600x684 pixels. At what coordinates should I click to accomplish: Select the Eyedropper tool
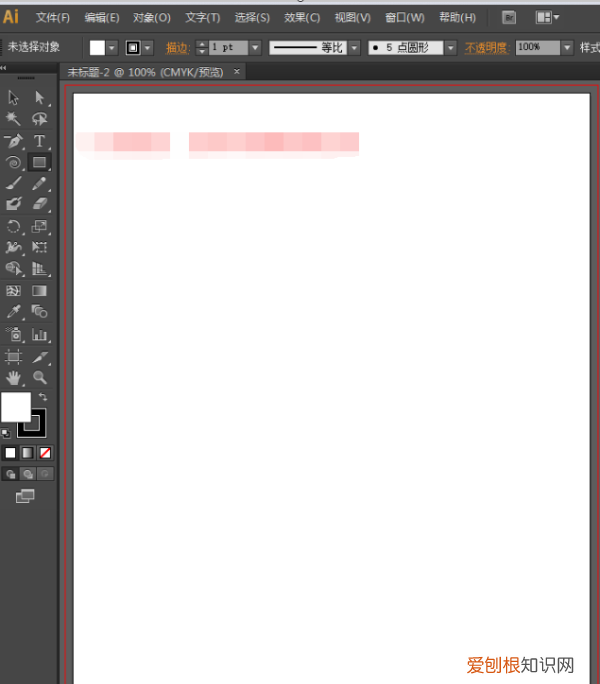14,312
